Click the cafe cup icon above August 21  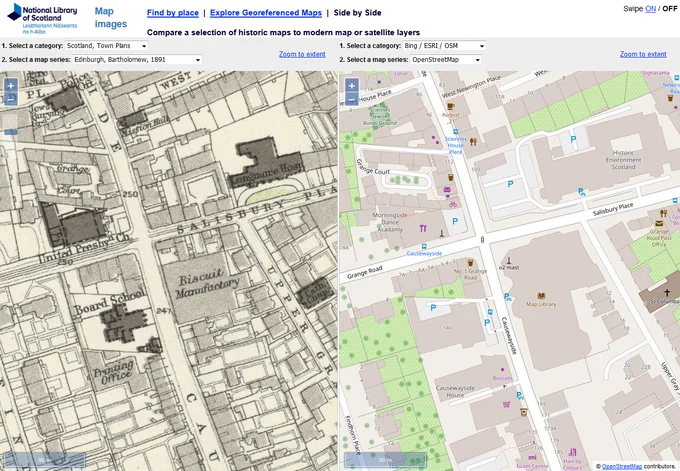tap(451, 106)
